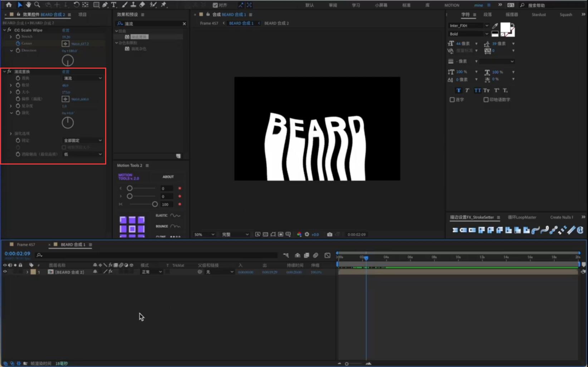Click the first StrokeSetter icon
Viewport: 588px width, 367px height.
pos(455,230)
